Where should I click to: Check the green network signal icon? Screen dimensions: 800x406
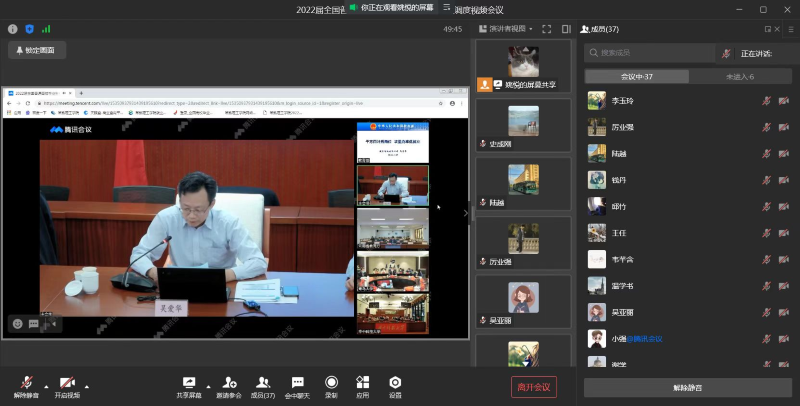click(46, 29)
